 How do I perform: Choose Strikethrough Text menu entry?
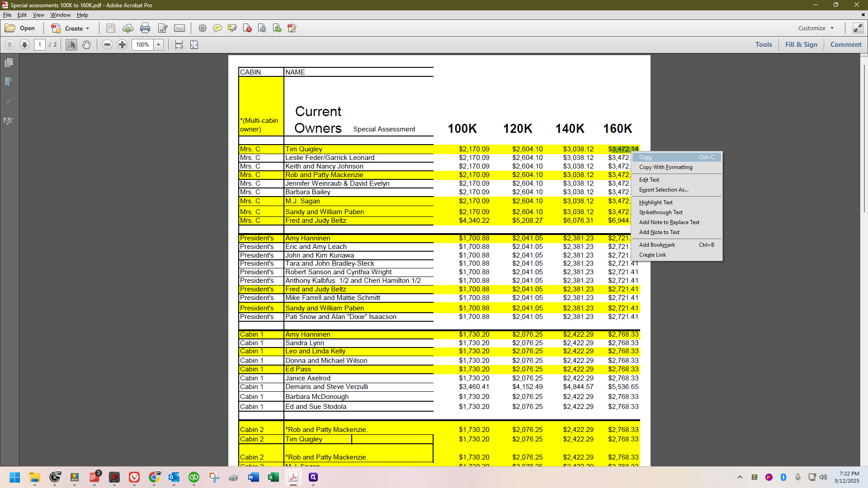point(677,212)
